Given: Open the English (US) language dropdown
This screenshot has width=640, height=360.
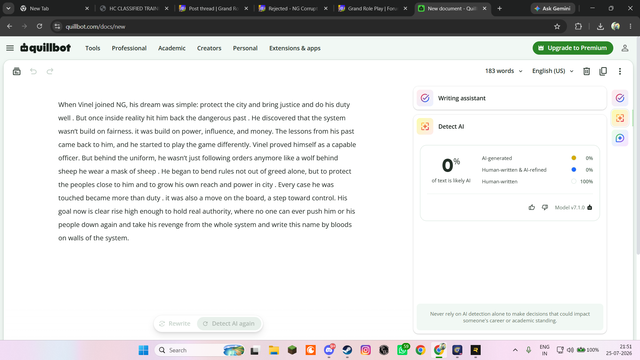Looking at the screenshot, I should 553,71.
